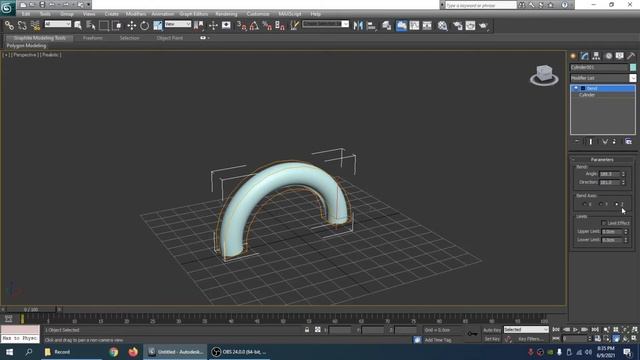Click the Bind to Space Warp icon

(x=36, y=26)
